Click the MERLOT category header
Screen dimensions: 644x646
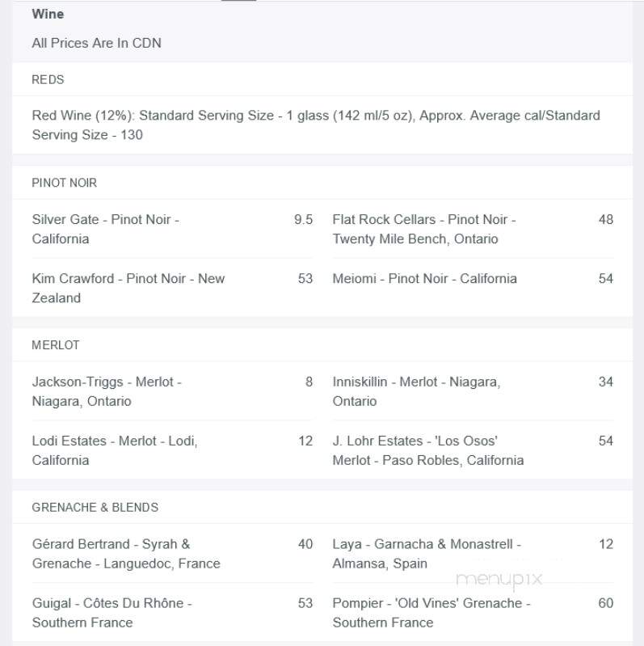(56, 345)
